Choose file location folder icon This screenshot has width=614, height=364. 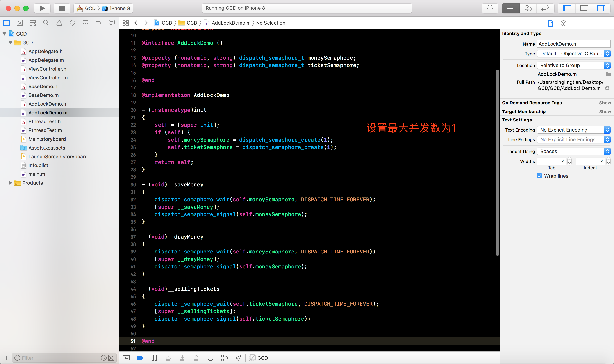click(x=608, y=74)
